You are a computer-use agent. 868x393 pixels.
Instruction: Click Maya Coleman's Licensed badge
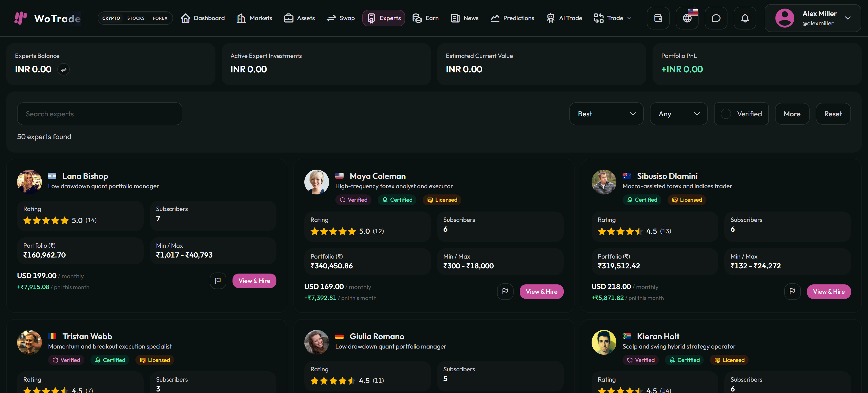(x=442, y=200)
